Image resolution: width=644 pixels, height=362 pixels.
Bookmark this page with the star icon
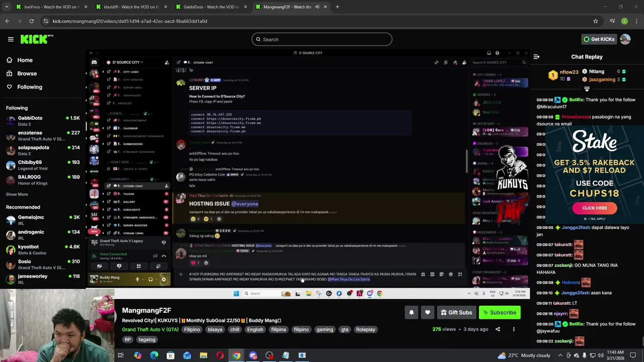[x=596, y=21]
